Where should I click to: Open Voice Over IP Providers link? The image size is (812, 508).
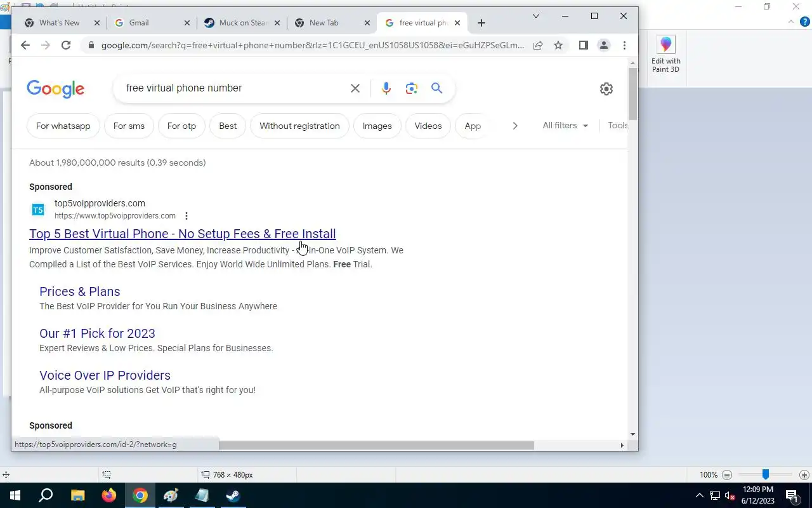105,375
